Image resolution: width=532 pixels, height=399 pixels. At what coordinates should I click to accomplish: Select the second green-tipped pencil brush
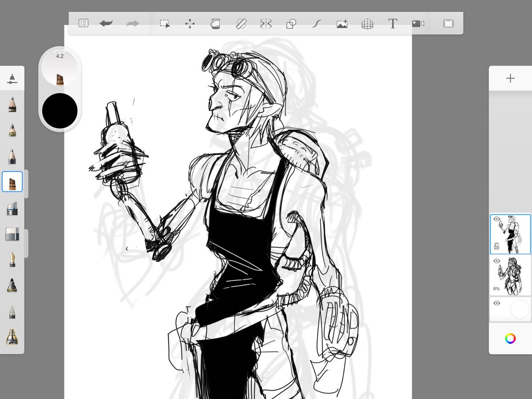(x=12, y=130)
